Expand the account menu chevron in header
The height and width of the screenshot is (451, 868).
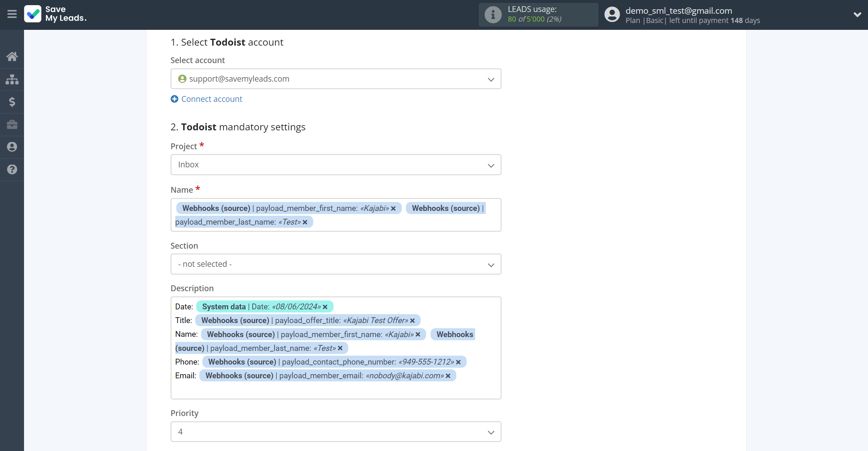click(x=857, y=14)
